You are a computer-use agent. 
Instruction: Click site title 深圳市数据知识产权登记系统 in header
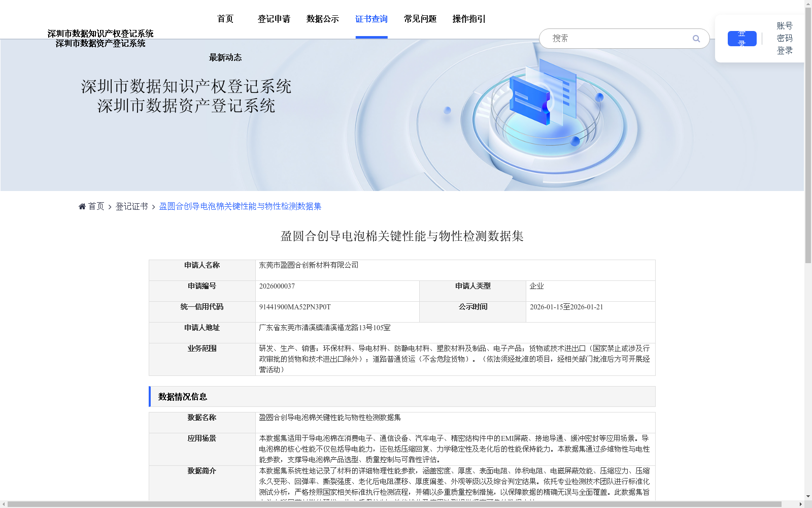[x=100, y=34]
